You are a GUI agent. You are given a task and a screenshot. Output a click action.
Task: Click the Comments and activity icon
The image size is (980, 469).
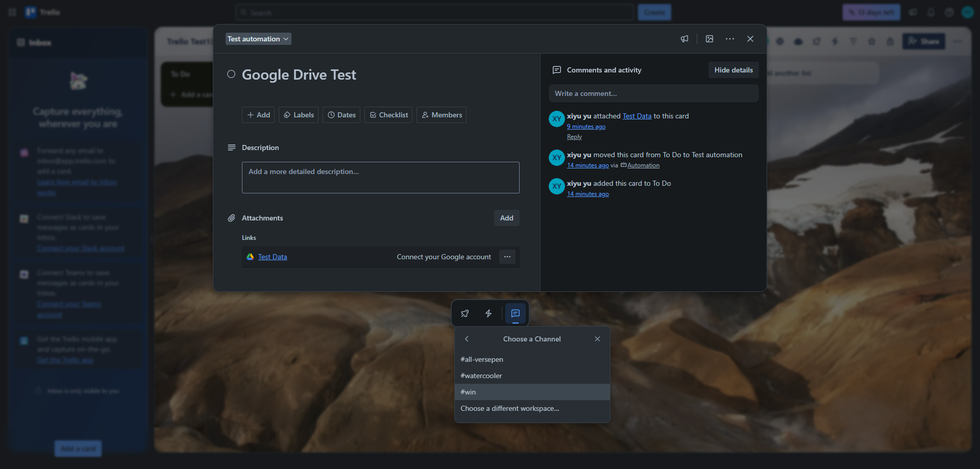pos(557,70)
